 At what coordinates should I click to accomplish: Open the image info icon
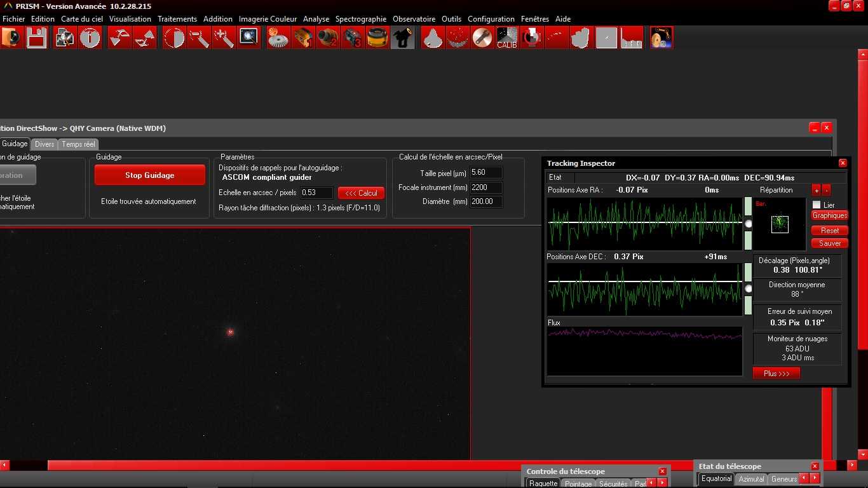pos(90,38)
